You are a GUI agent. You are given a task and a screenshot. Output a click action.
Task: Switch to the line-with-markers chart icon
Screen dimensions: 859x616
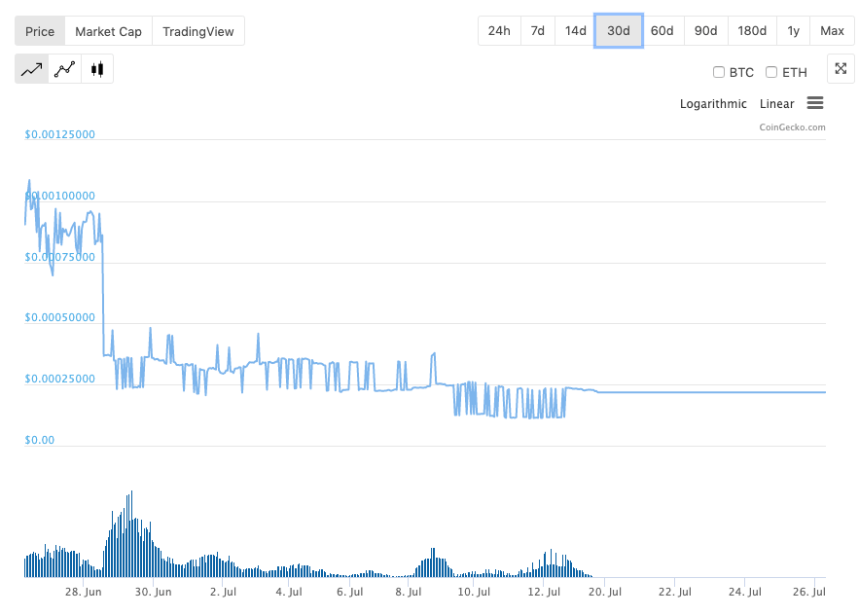tap(64, 69)
